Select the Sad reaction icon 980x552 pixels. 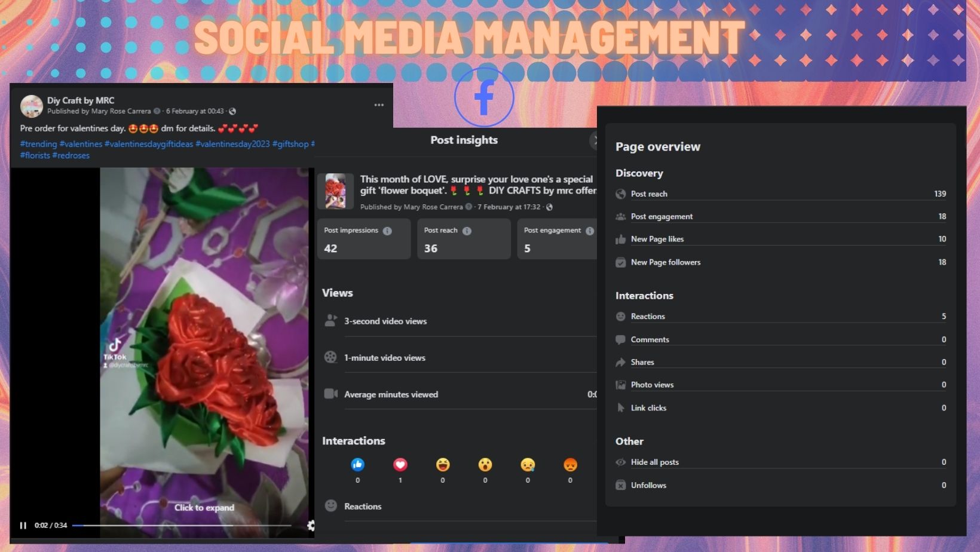pyautogui.click(x=528, y=464)
